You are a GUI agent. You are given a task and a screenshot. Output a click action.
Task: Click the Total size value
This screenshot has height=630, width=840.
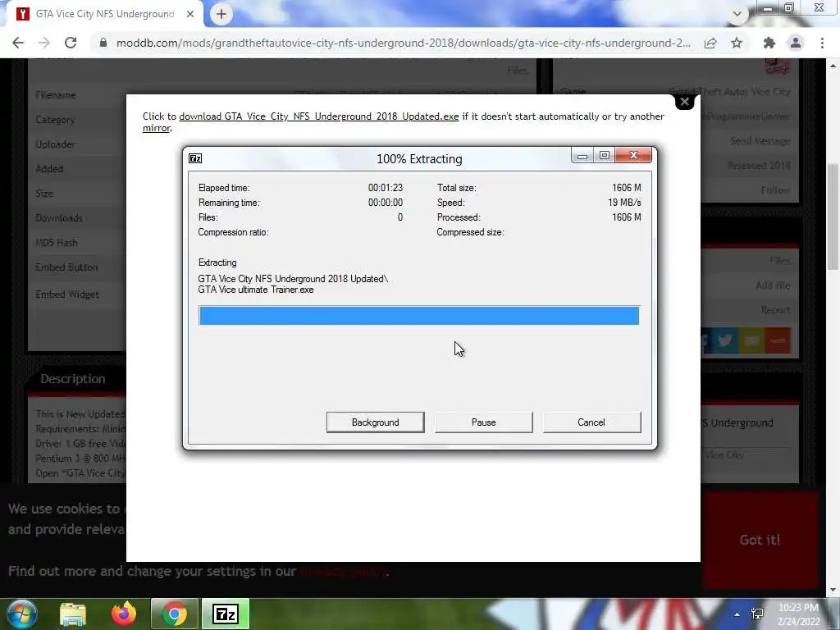(626, 188)
